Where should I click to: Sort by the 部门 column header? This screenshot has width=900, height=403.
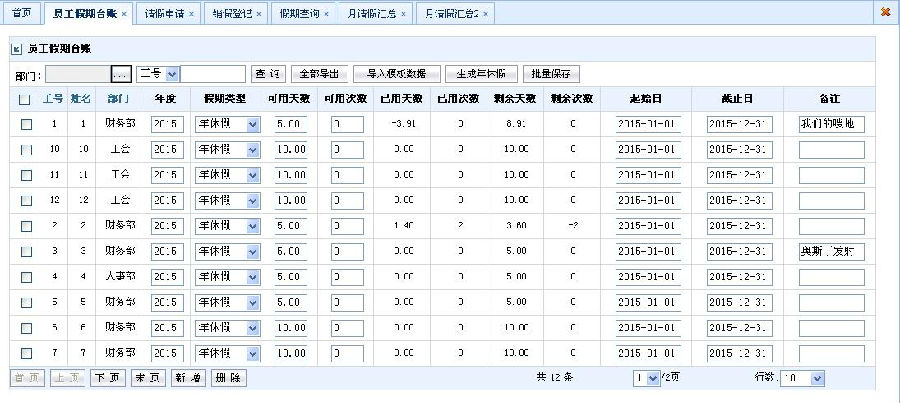tap(119, 99)
